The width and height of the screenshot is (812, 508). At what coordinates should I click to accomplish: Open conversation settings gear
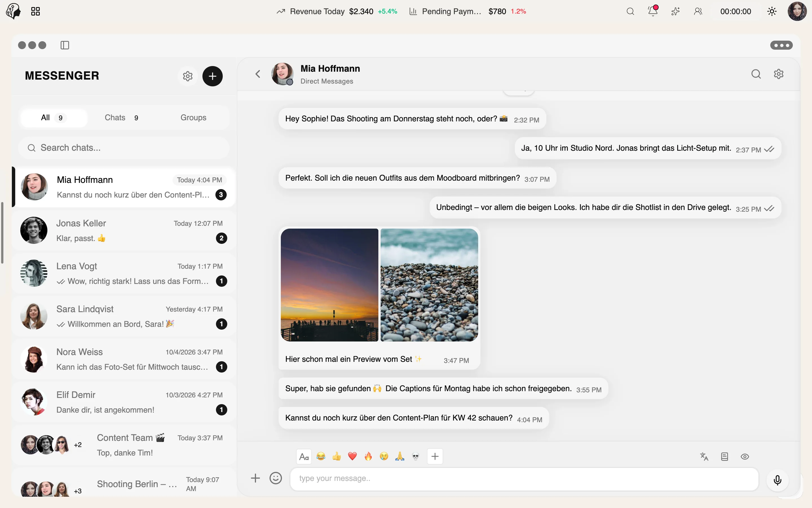[778, 74]
